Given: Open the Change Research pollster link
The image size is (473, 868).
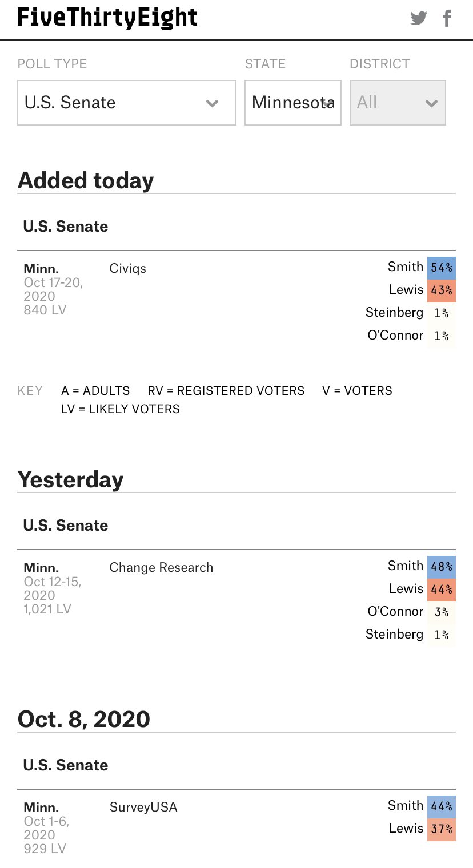Looking at the screenshot, I should [x=161, y=567].
